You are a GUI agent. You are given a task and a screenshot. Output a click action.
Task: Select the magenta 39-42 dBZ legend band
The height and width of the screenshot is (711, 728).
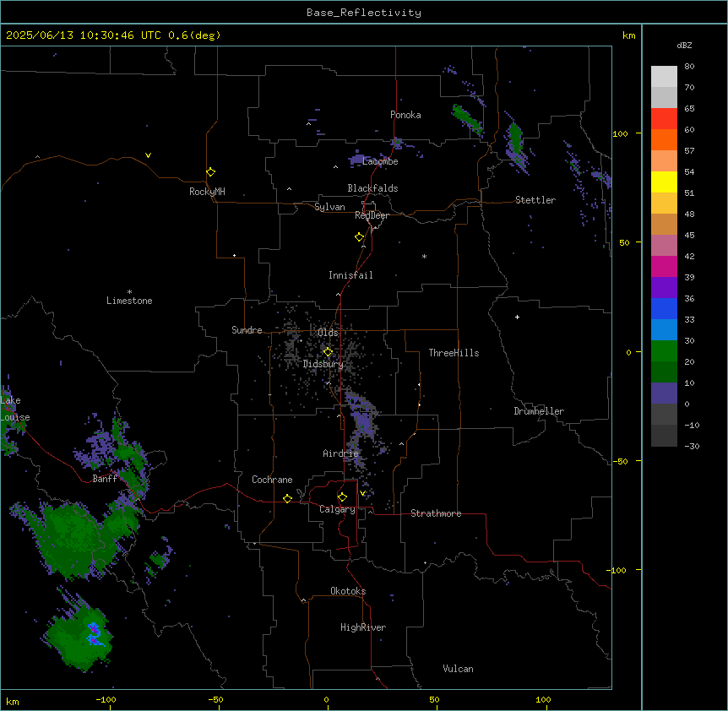[664, 266]
